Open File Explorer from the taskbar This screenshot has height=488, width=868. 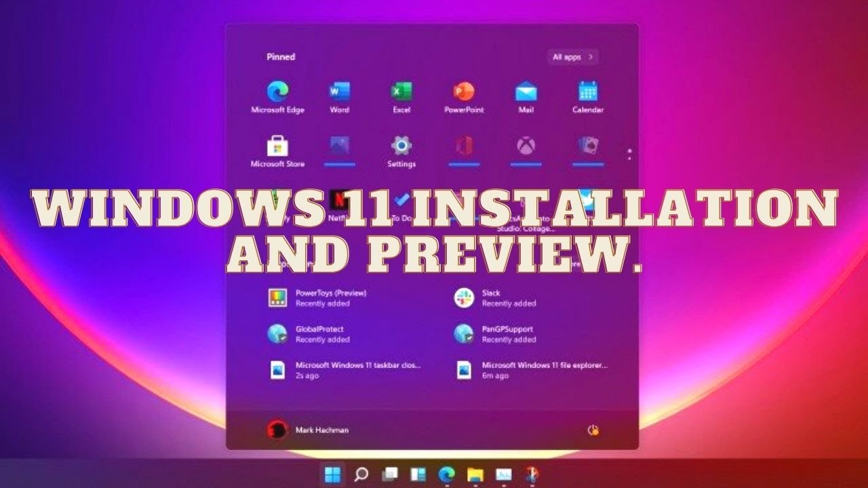[x=475, y=475]
